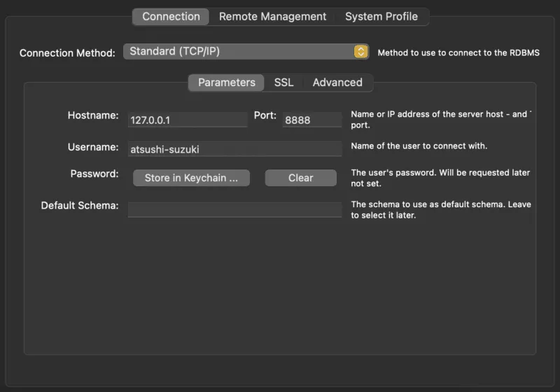Click the Connection Method label
560x392 pixels.
point(67,53)
